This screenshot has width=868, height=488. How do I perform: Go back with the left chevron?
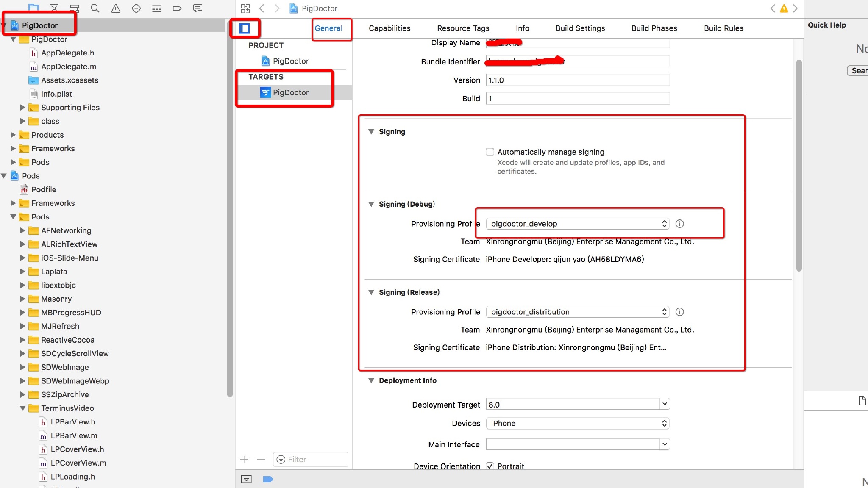262,8
